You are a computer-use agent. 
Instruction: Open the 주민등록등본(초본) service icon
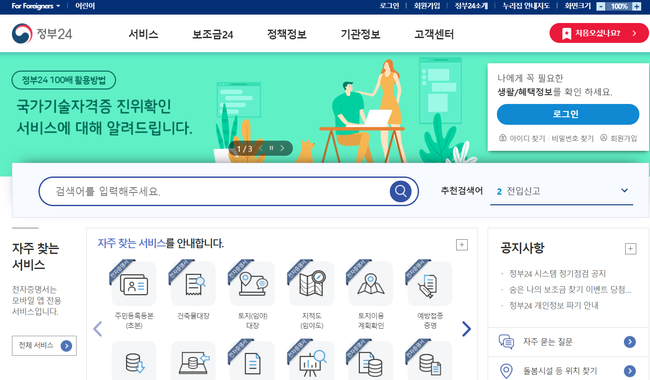tap(134, 284)
